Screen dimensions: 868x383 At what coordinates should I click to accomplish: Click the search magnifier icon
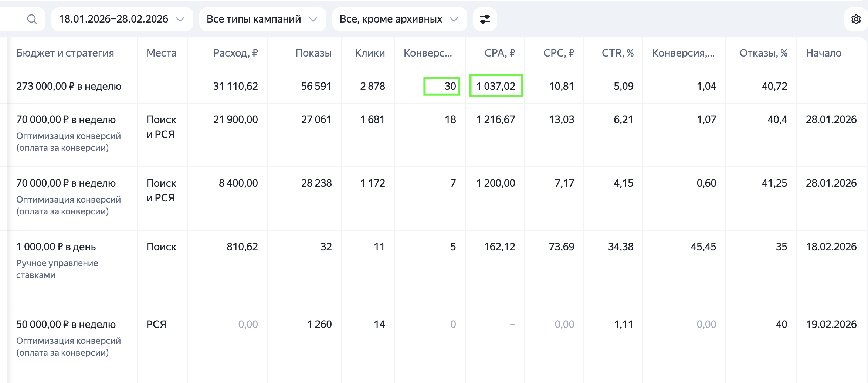click(32, 19)
